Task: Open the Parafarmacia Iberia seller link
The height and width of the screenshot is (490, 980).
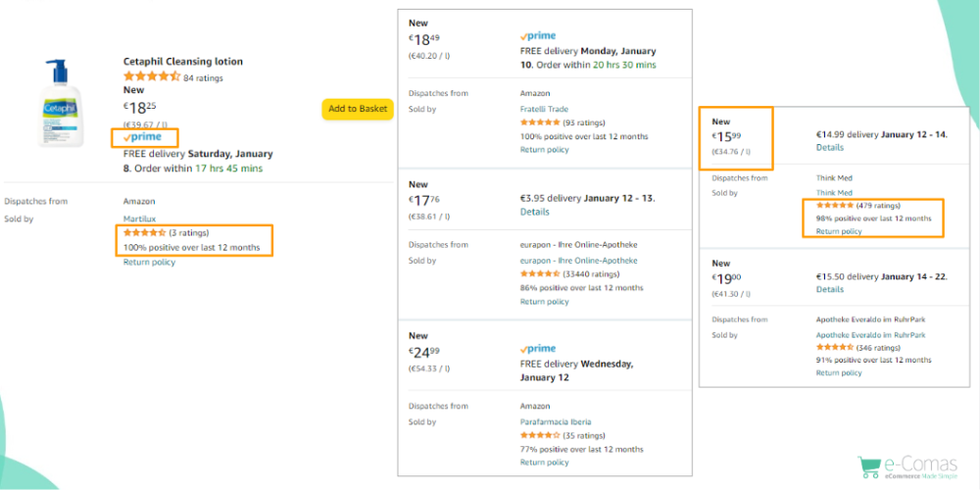Action: click(556, 421)
